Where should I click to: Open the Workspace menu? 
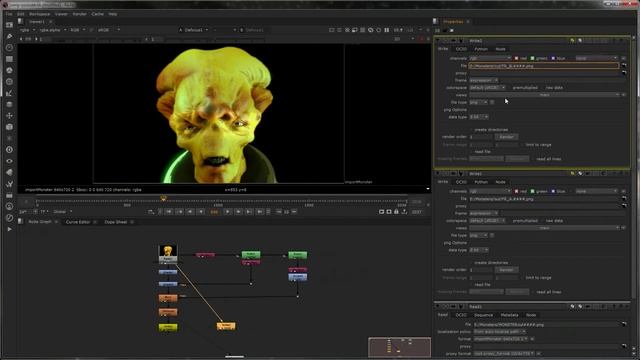coord(40,14)
